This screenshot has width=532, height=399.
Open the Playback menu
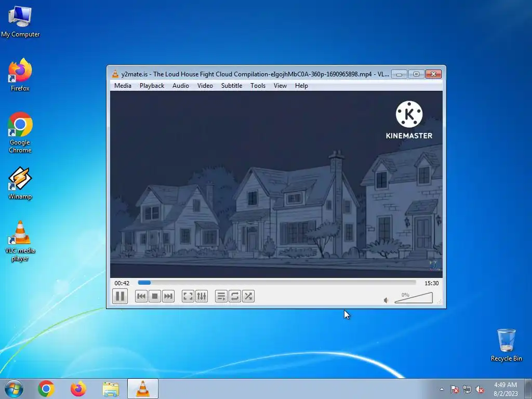[x=152, y=86]
